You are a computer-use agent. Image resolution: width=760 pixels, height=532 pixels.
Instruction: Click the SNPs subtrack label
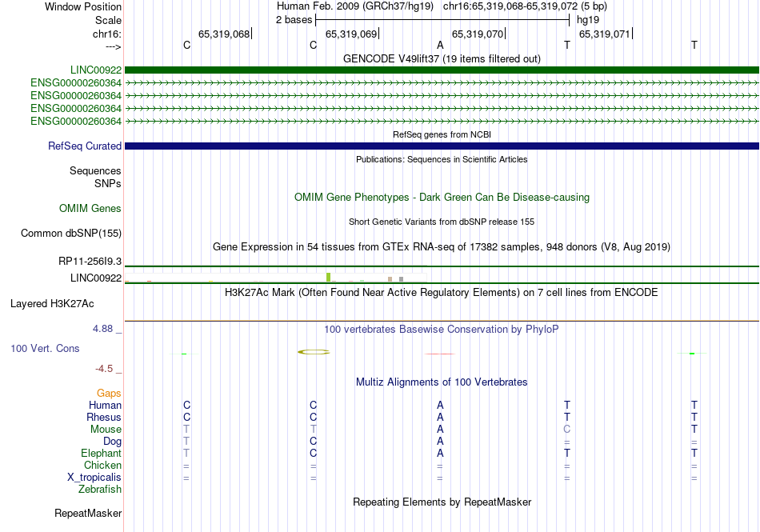tap(108, 184)
